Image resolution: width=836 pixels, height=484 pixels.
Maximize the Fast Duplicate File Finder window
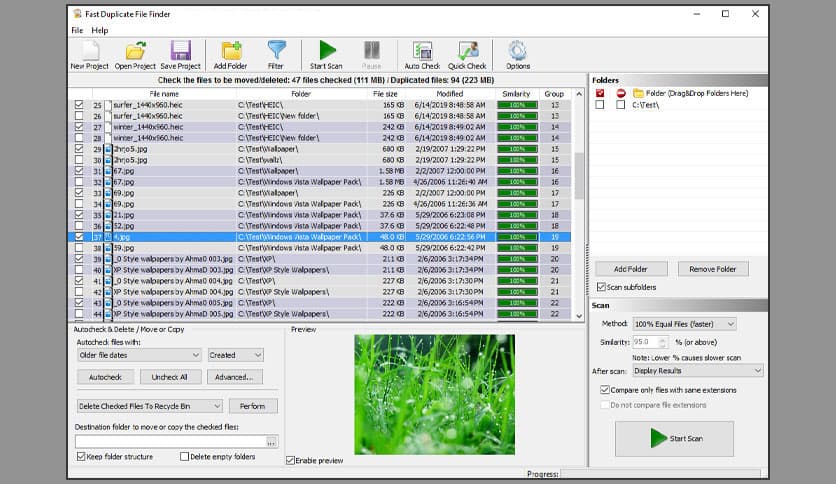(725, 14)
